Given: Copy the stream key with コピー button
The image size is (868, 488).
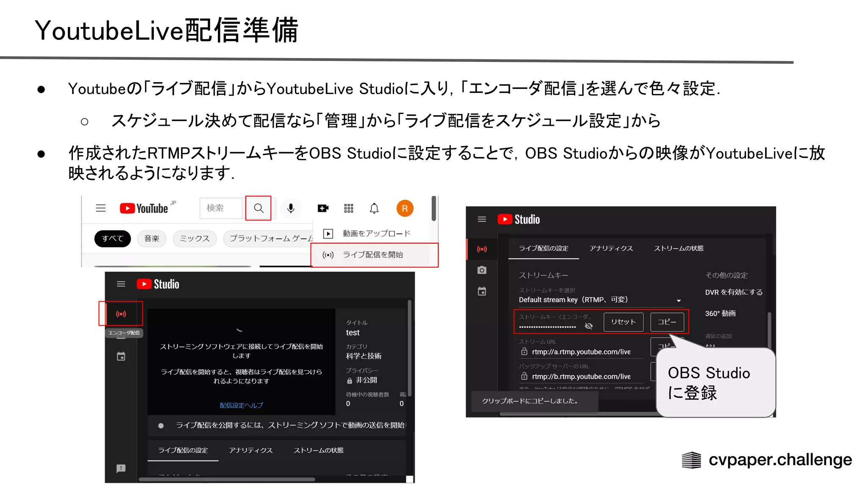Looking at the screenshot, I should (667, 322).
